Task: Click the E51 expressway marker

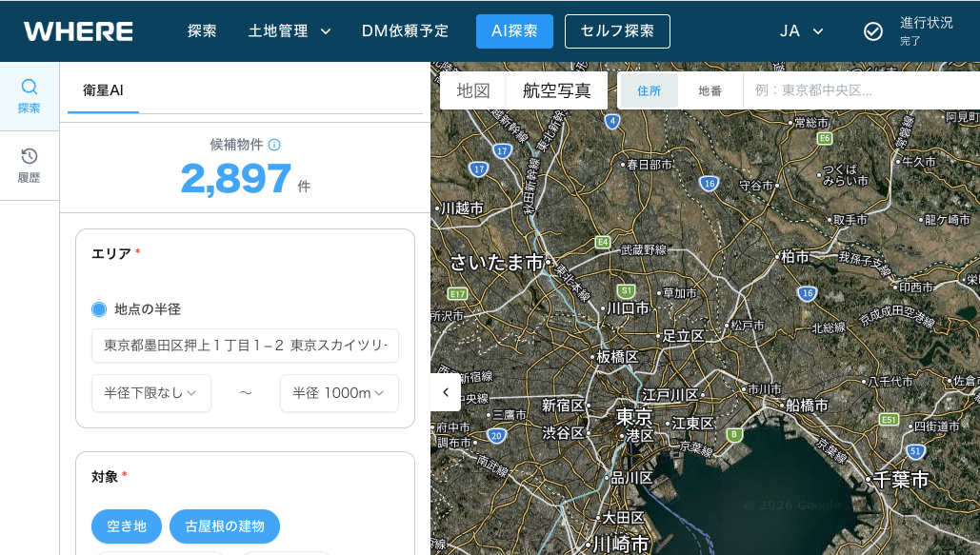Action: pyautogui.click(x=889, y=420)
